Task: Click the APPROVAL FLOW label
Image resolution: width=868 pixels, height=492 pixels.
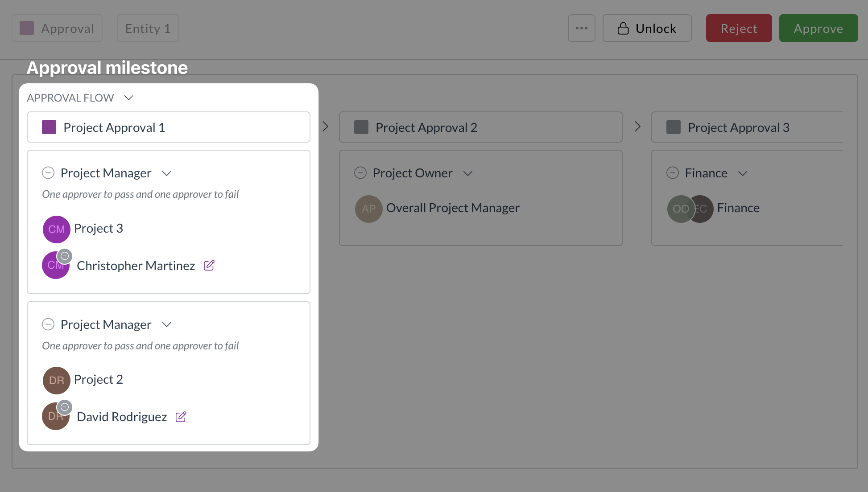Action: click(70, 98)
